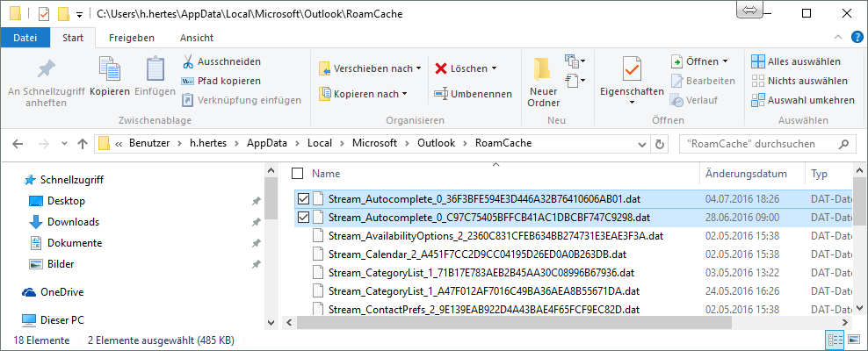
Task: Click the Pfad kopieren icon
Action: point(188,81)
